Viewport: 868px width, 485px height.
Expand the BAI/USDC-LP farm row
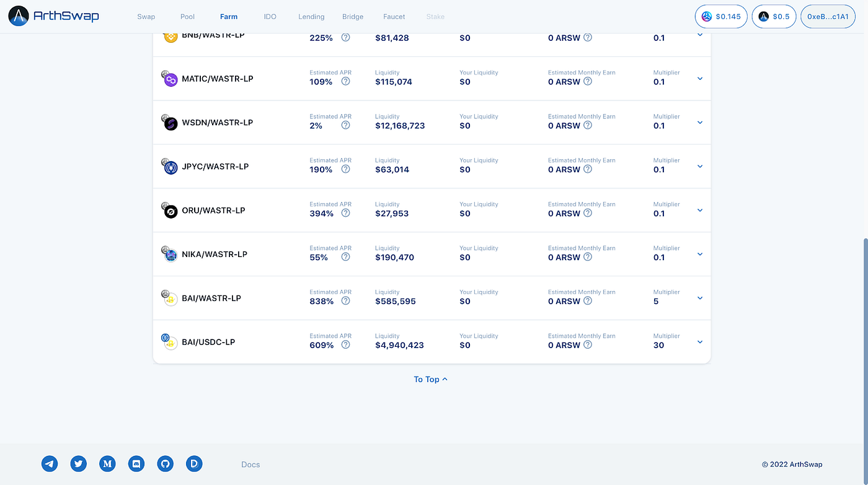coord(700,342)
